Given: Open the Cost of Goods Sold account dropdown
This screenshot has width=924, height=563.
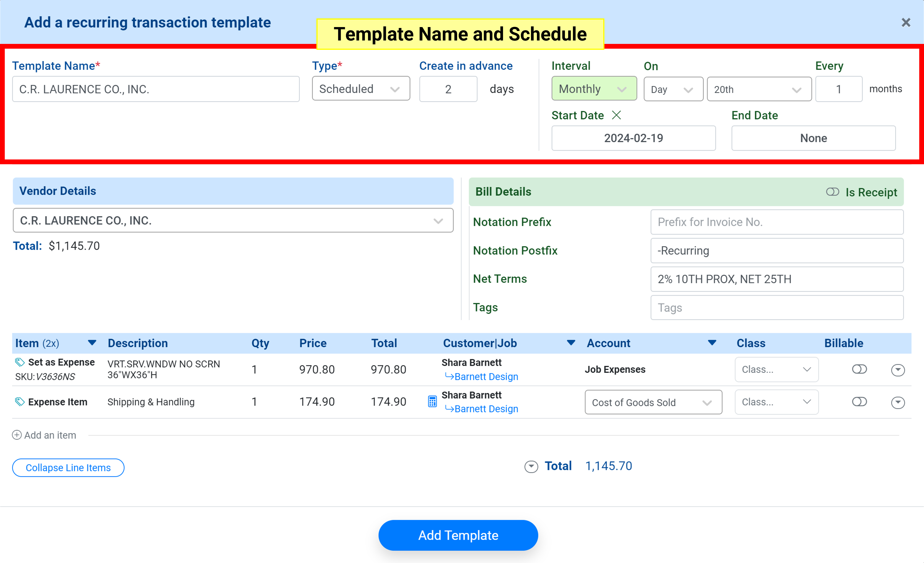Looking at the screenshot, I should [x=653, y=402].
